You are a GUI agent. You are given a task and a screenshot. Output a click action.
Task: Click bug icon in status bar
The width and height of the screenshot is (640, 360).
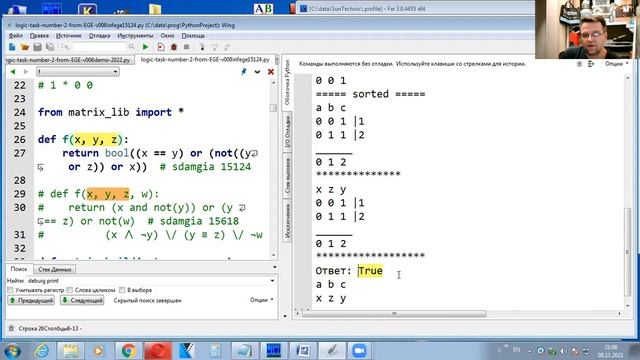11,328
